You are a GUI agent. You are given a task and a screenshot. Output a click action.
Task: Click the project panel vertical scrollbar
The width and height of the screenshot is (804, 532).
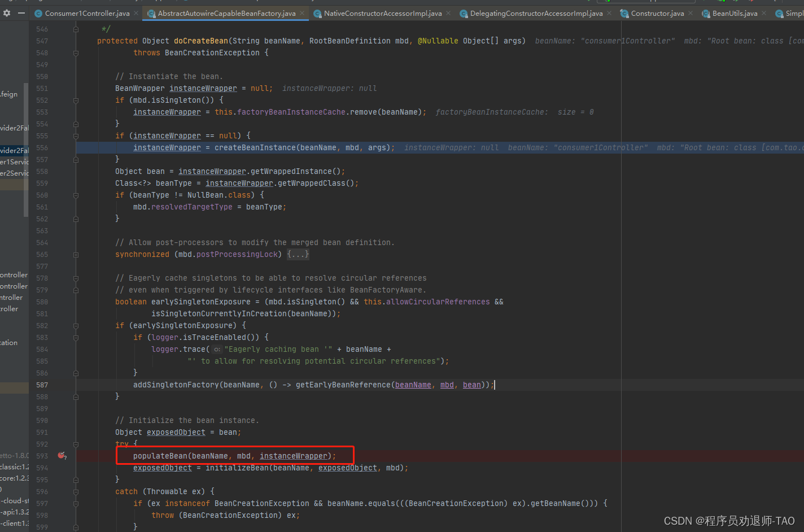(26, 150)
